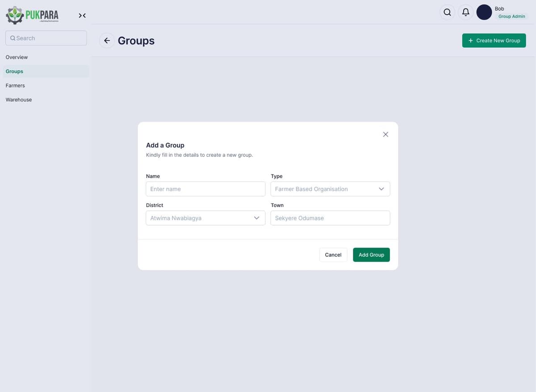Open the search magnifier in the top bar
The height and width of the screenshot is (392, 536).
(447, 12)
